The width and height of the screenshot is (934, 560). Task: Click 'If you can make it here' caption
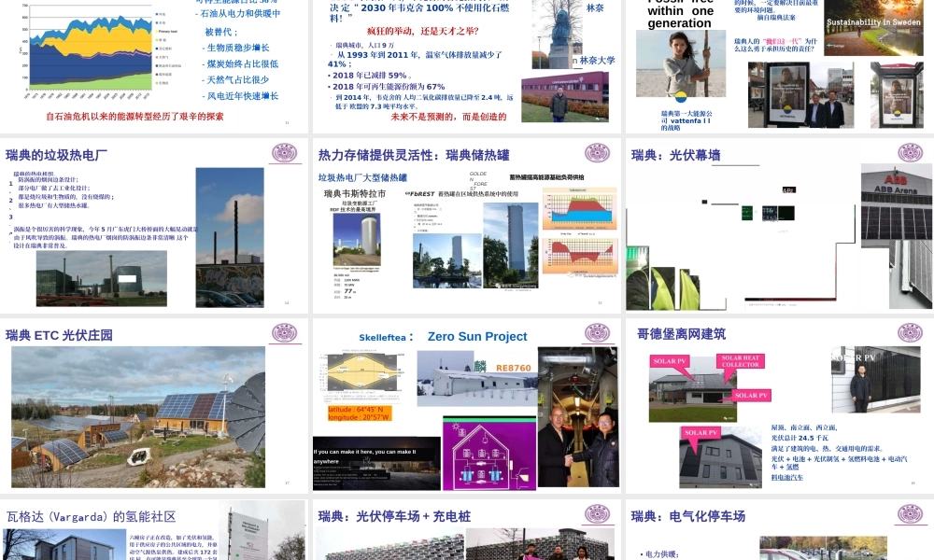pyautogui.click(x=364, y=455)
